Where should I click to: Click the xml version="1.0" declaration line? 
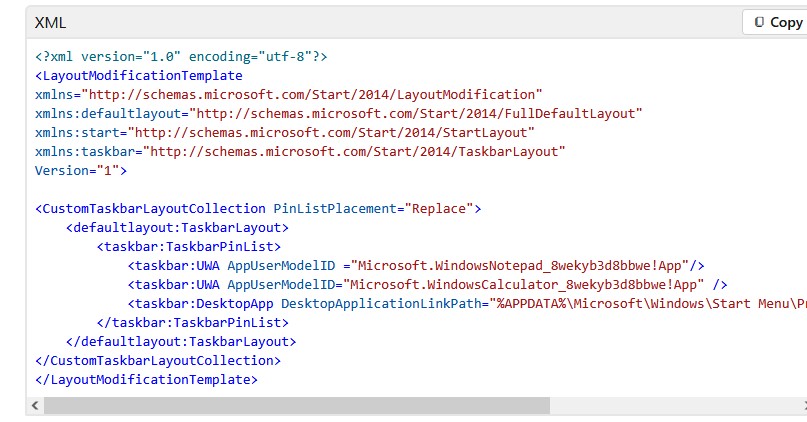(181, 57)
